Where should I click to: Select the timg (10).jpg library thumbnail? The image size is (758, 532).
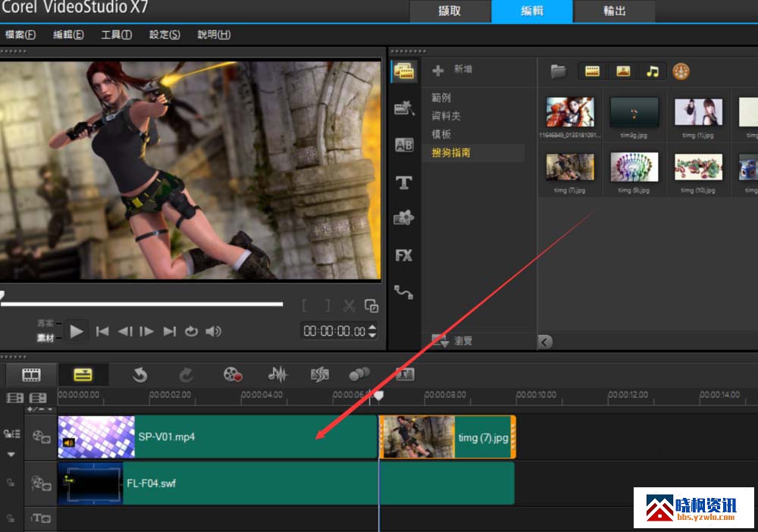pyautogui.click(x=699, y=167)
